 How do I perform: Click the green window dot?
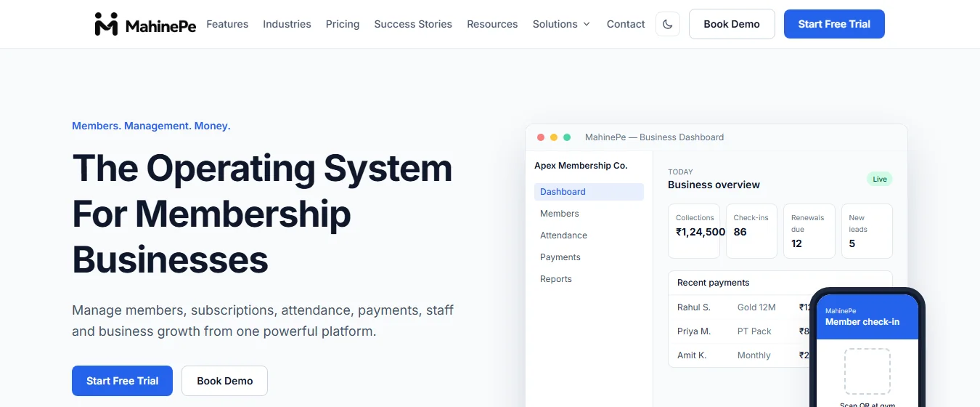click(x=567, y=137)
